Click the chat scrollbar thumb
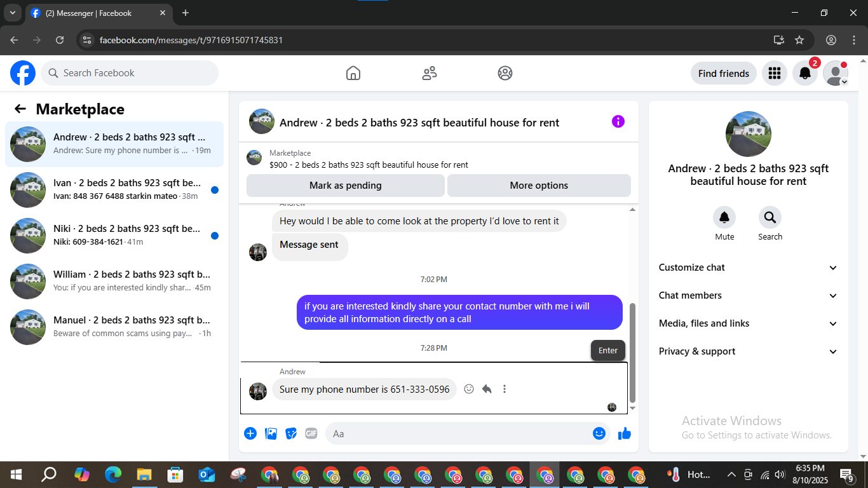The image size is (868, 488). [x=632, y=353]
